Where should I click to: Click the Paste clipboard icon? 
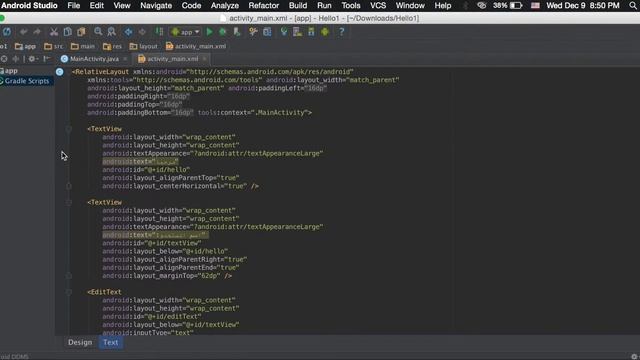click(81, 32)
